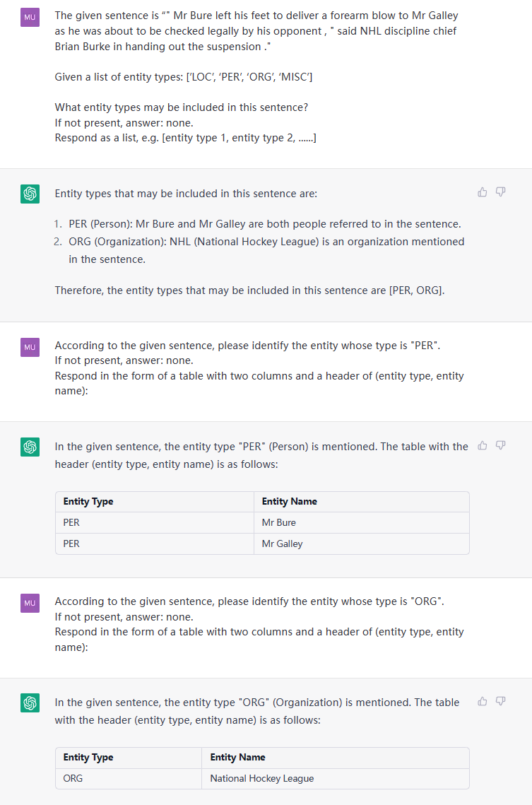Dislike the response with the ORG entity table
This screenshot has height=805, width=532.
(501, 701)
